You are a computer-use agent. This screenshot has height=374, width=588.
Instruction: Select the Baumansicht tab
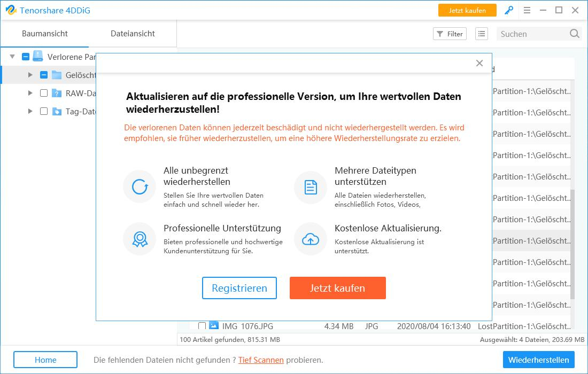click(x=44, y=33)
